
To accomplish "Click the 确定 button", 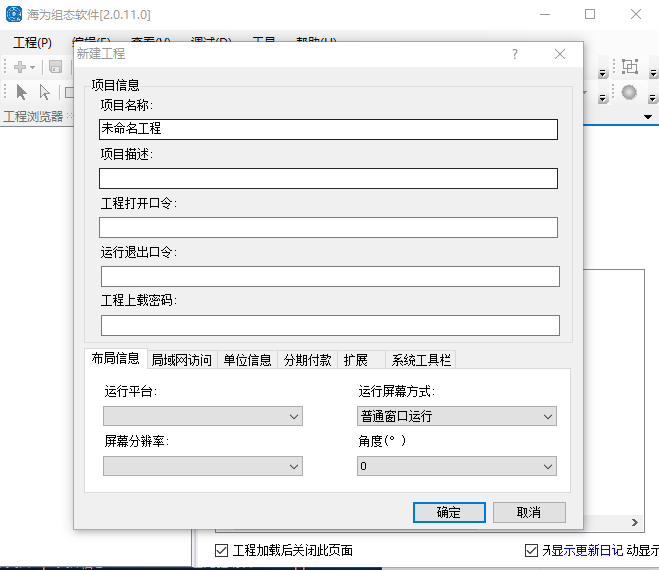I will coord(449,512).
